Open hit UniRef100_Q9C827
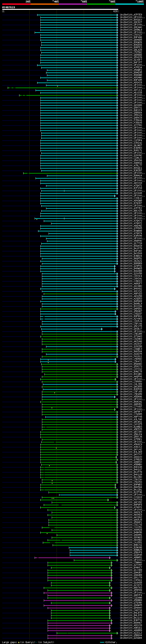The image size is (146, 644). pyautogui.click(x=131, y=22)
